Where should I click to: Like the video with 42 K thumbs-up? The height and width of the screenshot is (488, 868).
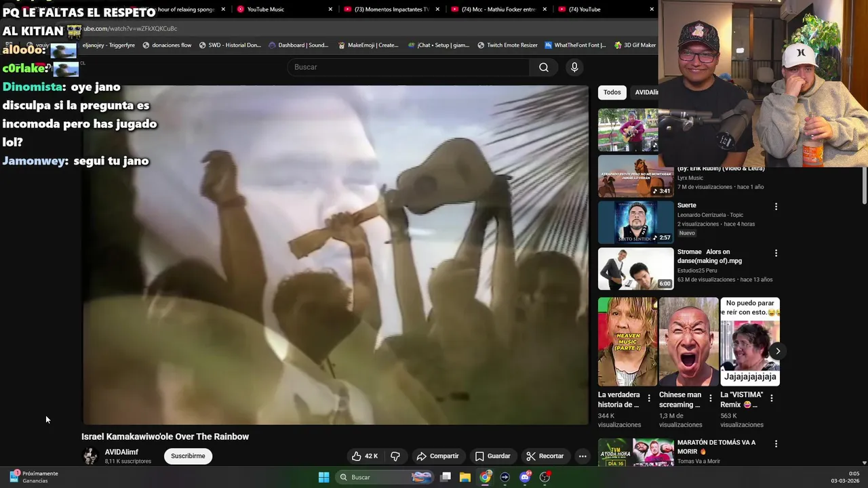click(364, 456)
